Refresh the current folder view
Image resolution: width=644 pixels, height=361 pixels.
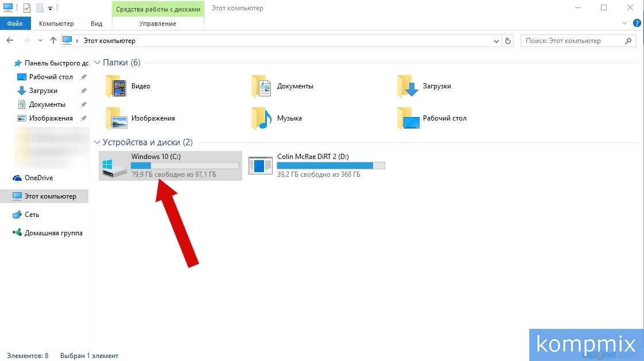[508, 41]
